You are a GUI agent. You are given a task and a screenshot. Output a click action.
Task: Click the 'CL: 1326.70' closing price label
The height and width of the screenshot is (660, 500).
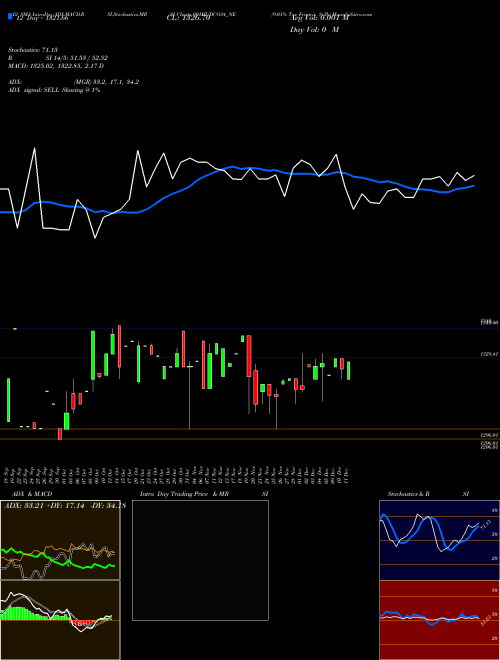click(x=188, y=18)
